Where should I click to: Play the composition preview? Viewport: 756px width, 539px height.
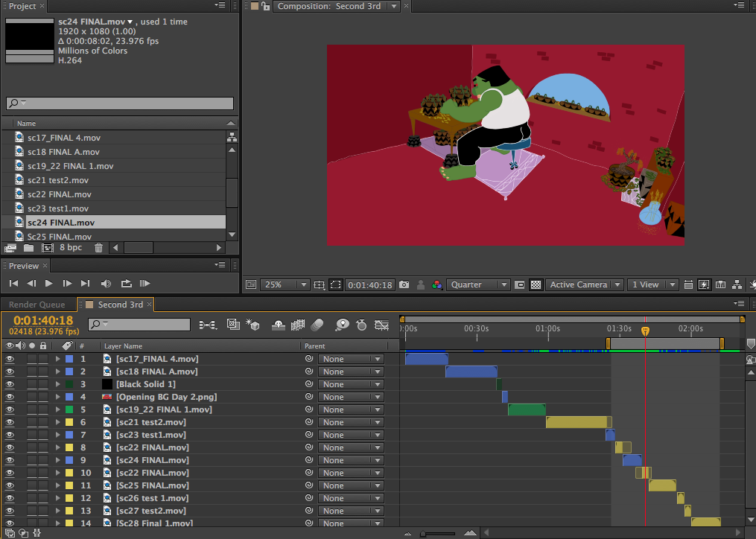coord(48,284)
